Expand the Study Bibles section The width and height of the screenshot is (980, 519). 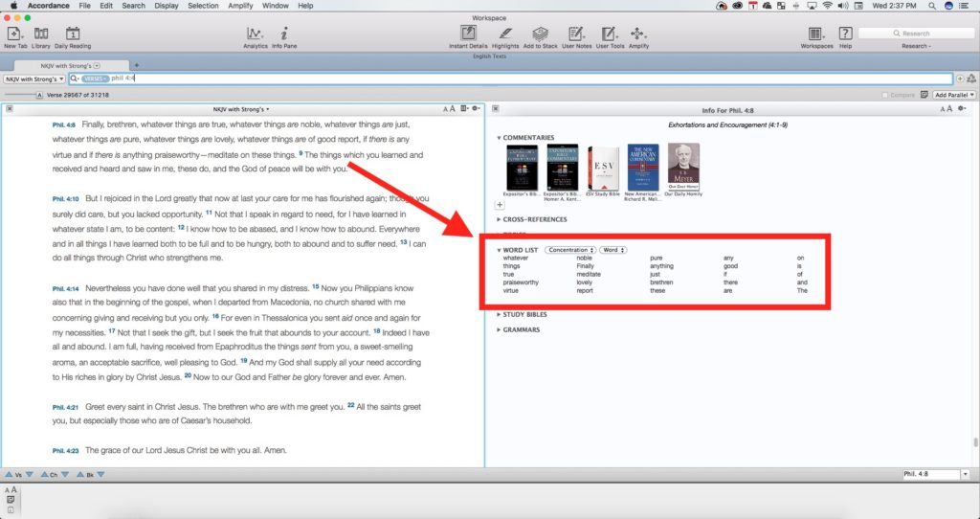pyautogui.click(x=499, y=314)
